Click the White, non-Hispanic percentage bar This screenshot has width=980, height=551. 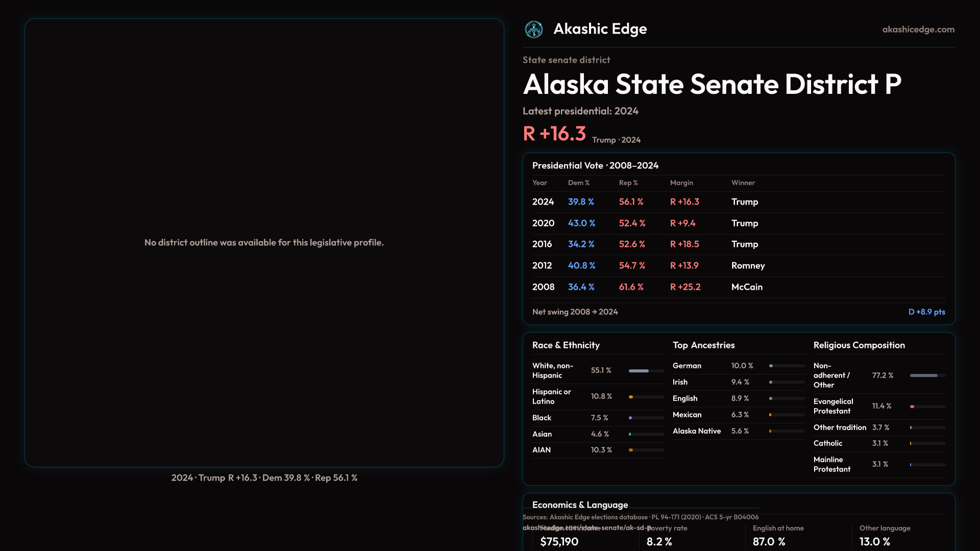click(x=646, y=371)
